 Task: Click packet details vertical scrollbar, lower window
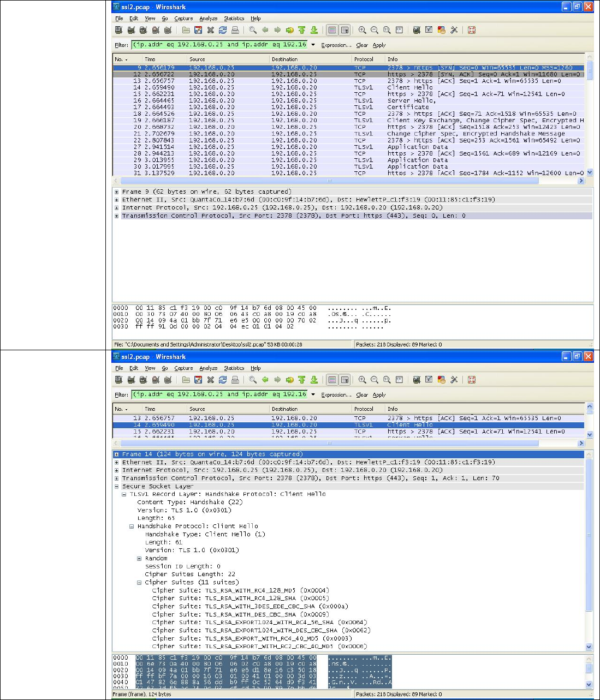tap(590, 551)
